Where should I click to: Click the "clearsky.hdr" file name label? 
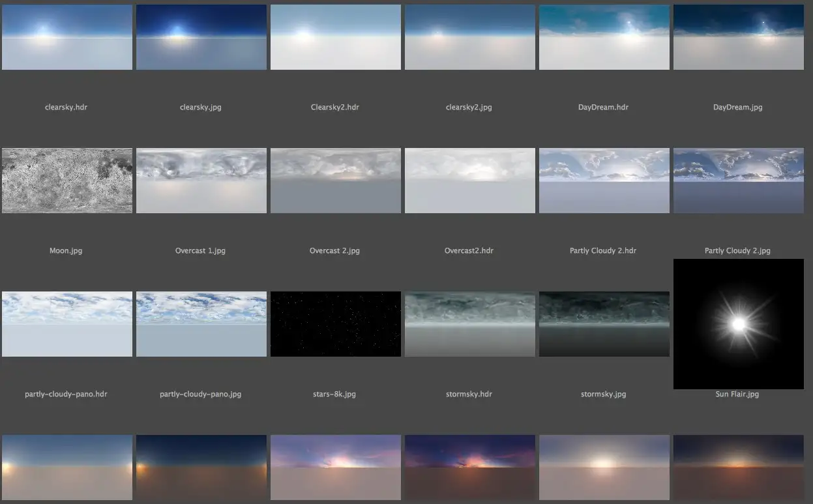67,107
